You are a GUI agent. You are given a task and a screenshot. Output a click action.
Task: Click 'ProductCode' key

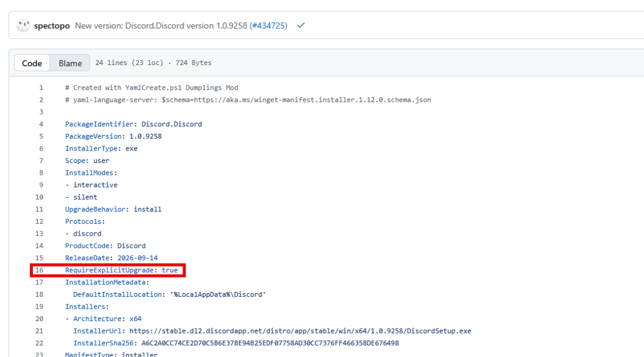click(87, 246)
